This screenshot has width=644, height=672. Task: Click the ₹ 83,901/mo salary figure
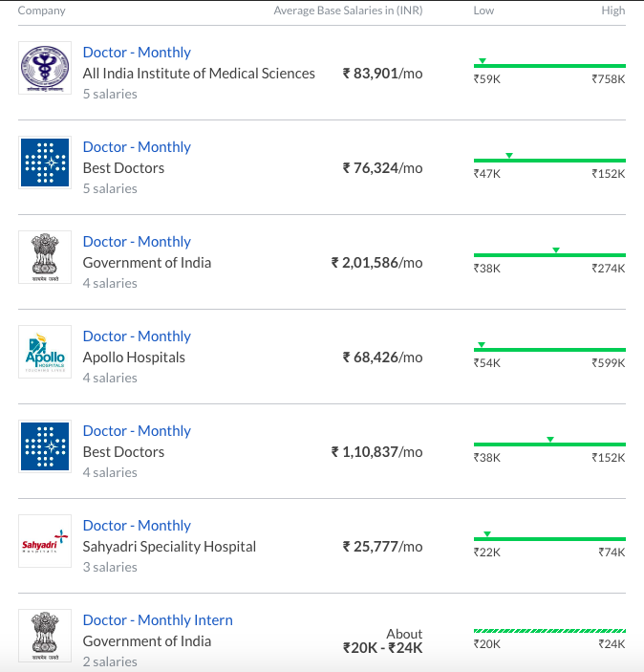(x=382, y=74)
